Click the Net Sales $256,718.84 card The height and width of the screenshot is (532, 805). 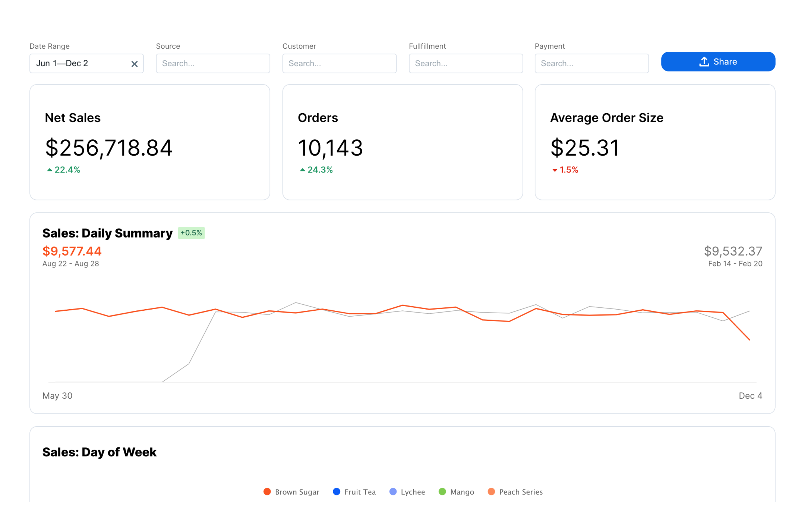(x=149, y=142)
